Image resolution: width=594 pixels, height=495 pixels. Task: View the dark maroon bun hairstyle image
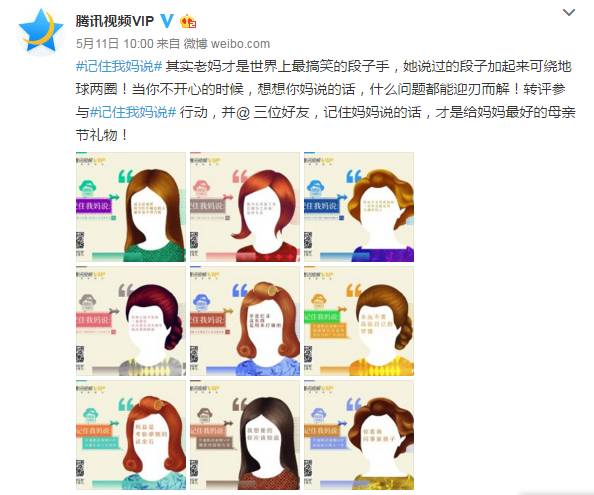pyautogui.click(x=131, y=321)
